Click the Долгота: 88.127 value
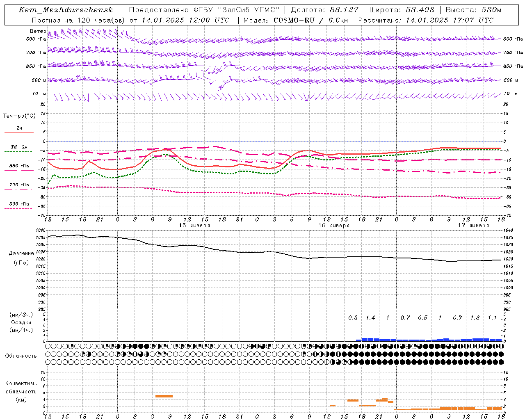The image size is (525, 420). coord(325,10)
